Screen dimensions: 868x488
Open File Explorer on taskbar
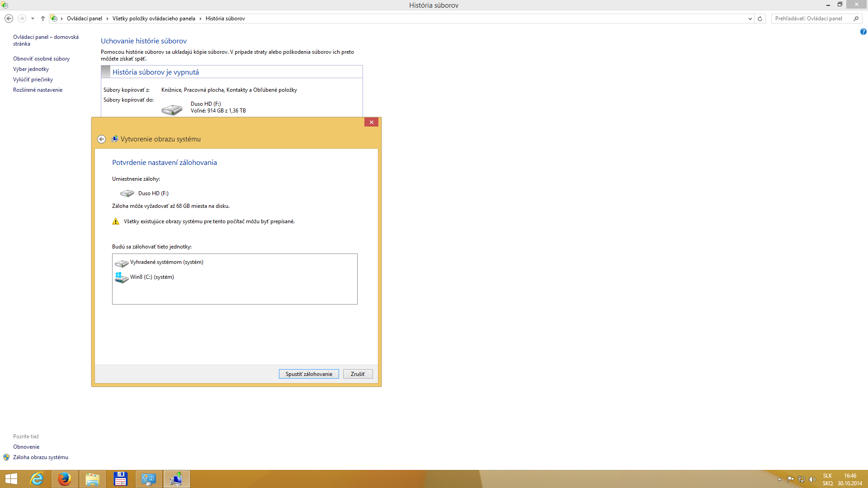coord(93,479)
